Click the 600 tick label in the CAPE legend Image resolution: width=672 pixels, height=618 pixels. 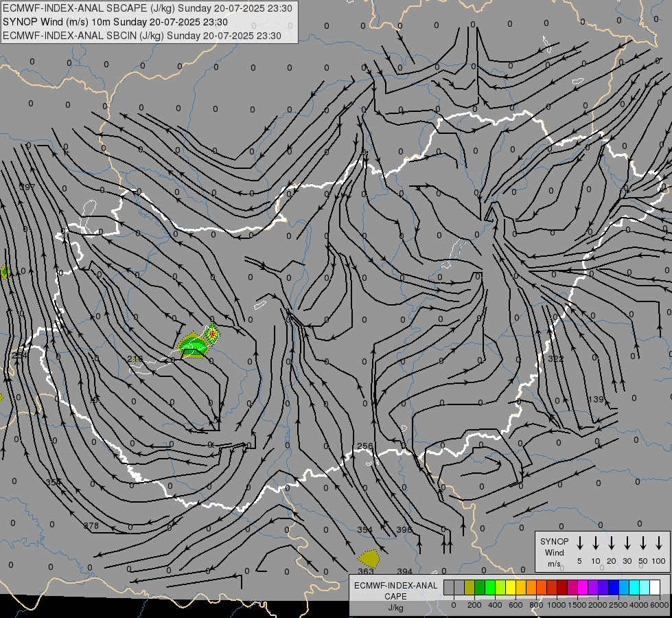tap(515, 605)
